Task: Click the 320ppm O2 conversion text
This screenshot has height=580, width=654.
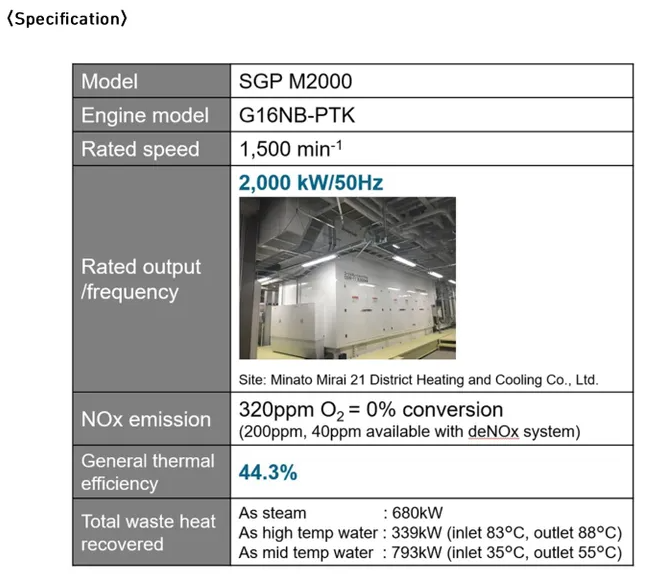Action: (371, 411)
